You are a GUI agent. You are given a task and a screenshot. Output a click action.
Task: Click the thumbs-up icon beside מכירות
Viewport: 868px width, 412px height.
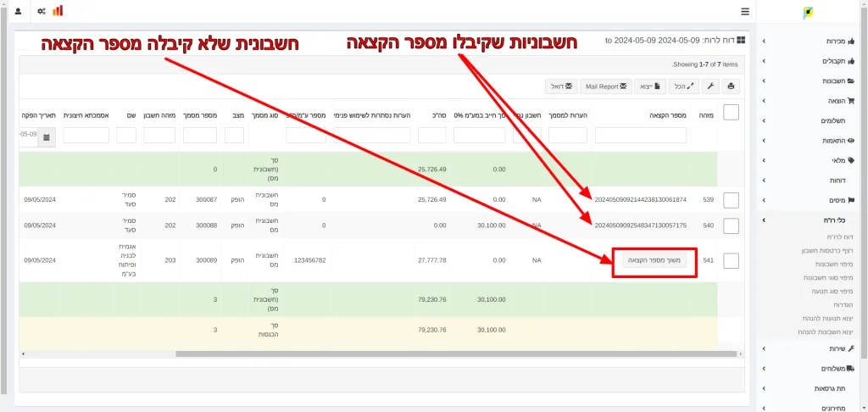point(851,41)
